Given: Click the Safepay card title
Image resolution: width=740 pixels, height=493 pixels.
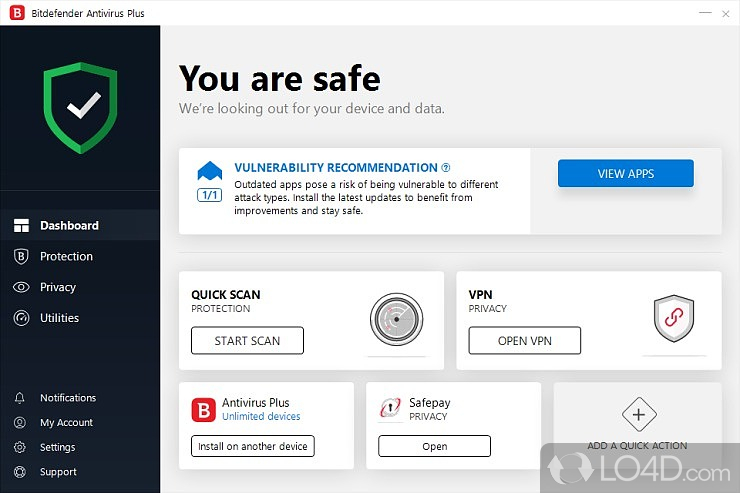Looking at the screenshot, I should pos(429,403).
